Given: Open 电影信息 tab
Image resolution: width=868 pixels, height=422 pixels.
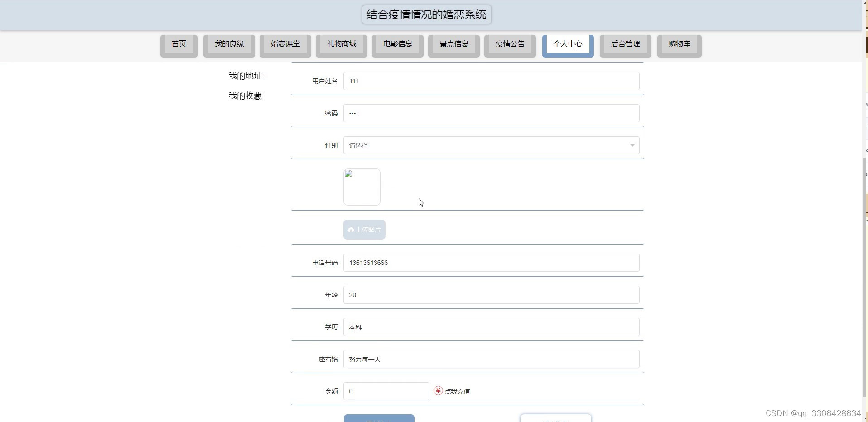Looking at the screenshot, I should (x=398, y=46).
